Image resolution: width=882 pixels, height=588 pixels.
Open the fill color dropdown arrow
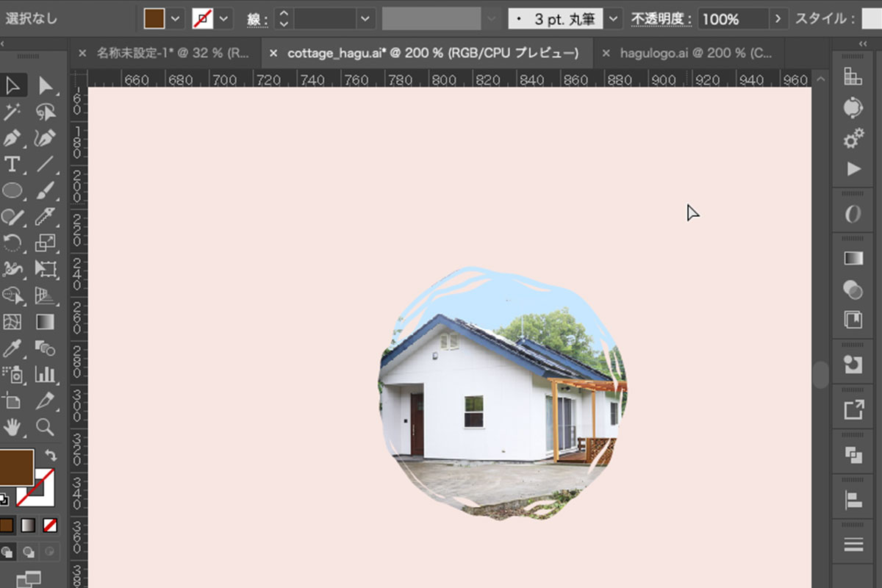(x=175, y=19)
